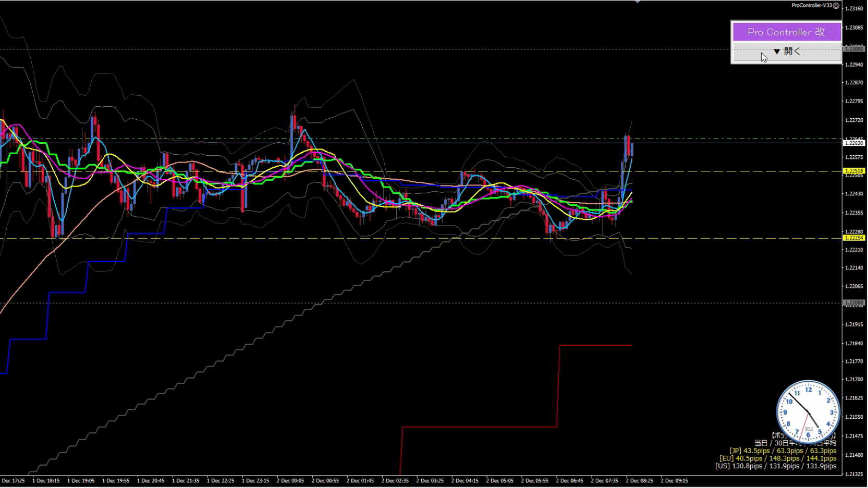Click the time label 2 Dec 07:35
The width and height of the screenshot is (868, 488).
point(605,481)
